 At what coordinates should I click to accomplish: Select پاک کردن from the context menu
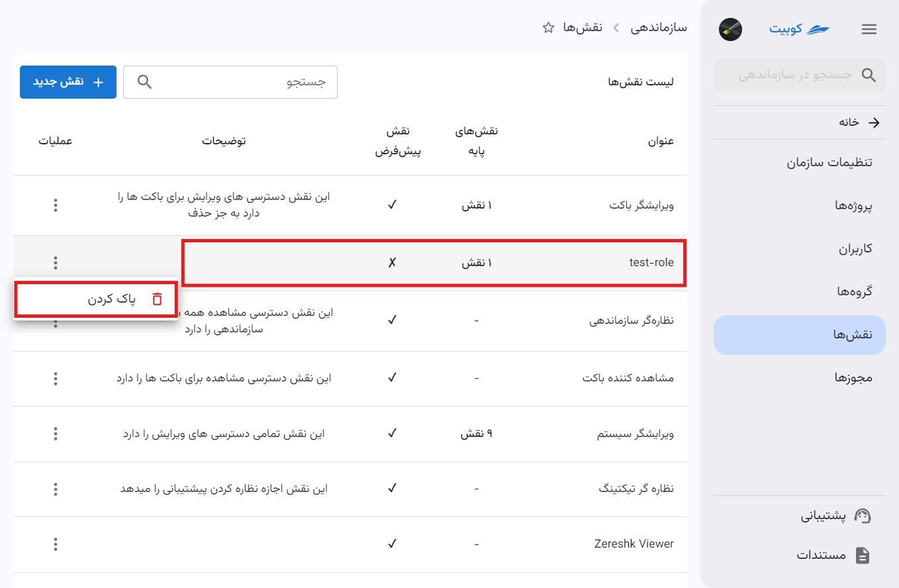click(x=96, y=299)
